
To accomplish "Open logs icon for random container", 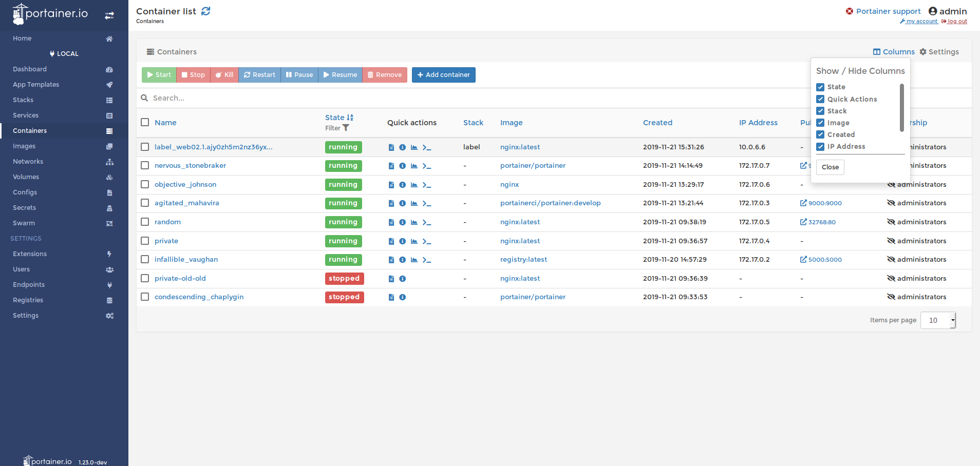I will coord(391,222).
